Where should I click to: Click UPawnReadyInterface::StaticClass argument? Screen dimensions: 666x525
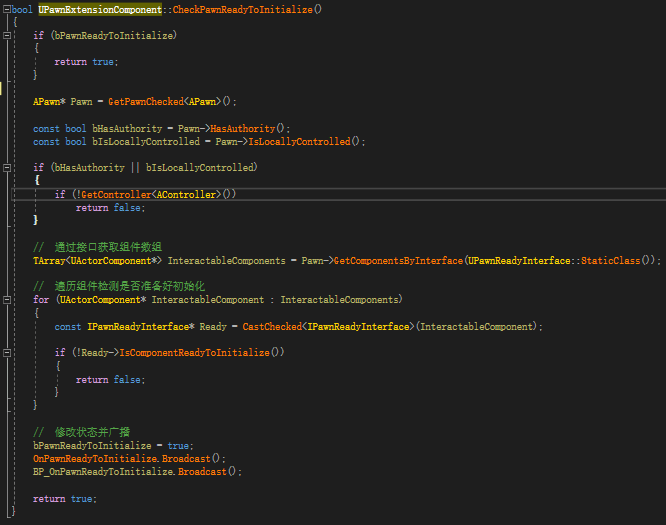[554, 260]
